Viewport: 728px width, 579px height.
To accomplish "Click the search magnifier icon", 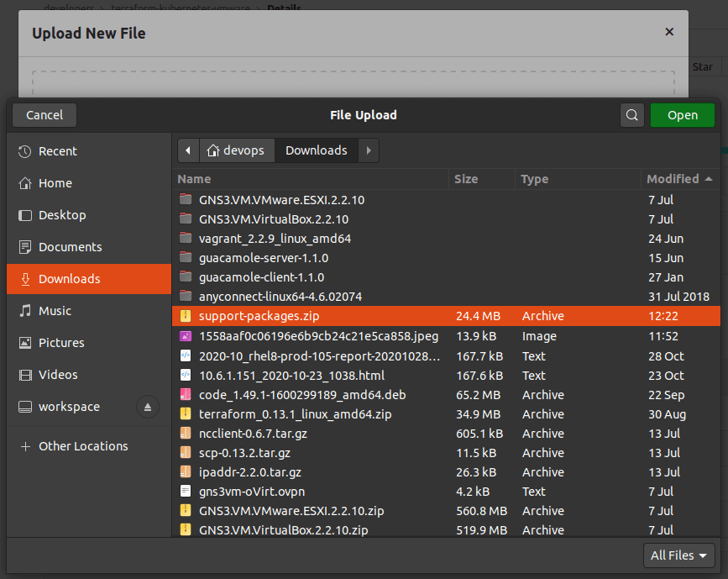I will coord(632,115).
